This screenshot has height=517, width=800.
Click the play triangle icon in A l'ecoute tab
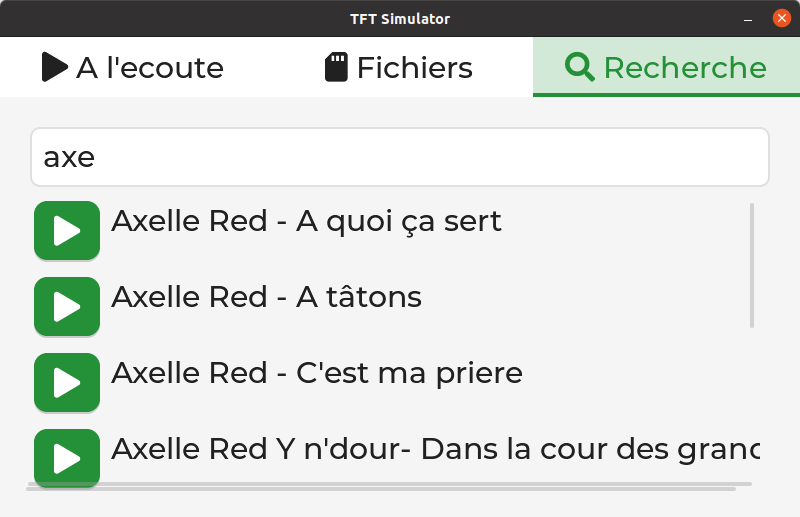click(x=55, y=67)
